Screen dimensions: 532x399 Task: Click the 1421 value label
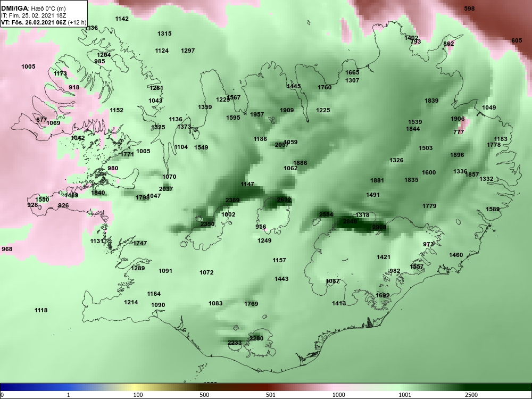pos(384,257)
